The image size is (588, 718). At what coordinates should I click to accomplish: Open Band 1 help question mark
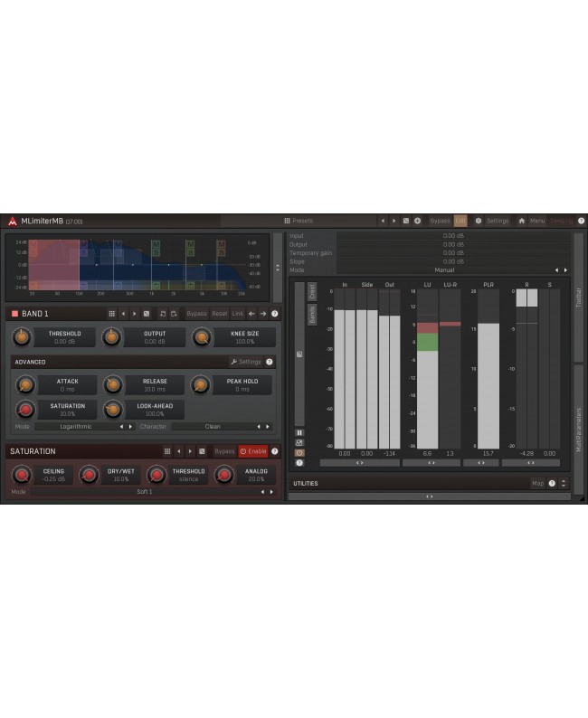pos(275,314)
